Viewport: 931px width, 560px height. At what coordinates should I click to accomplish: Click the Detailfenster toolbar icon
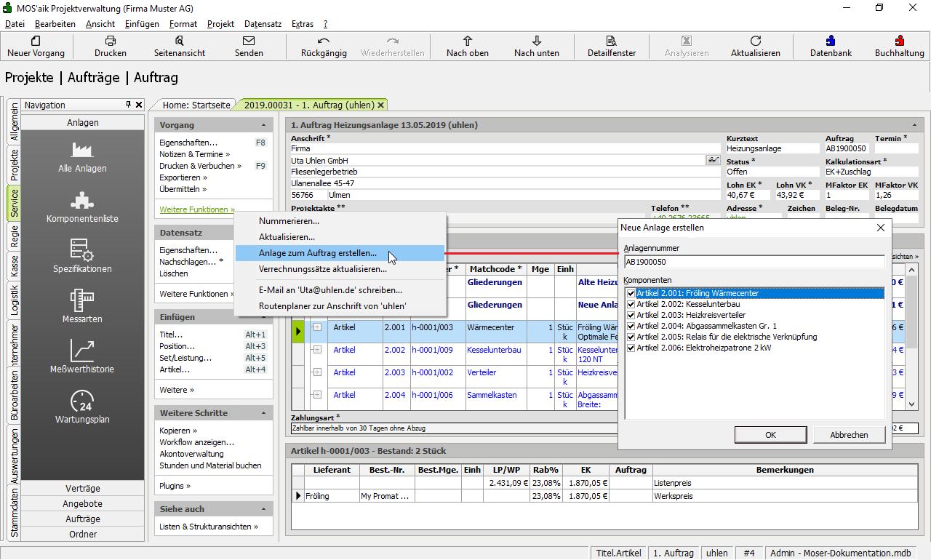click(612, 41)
